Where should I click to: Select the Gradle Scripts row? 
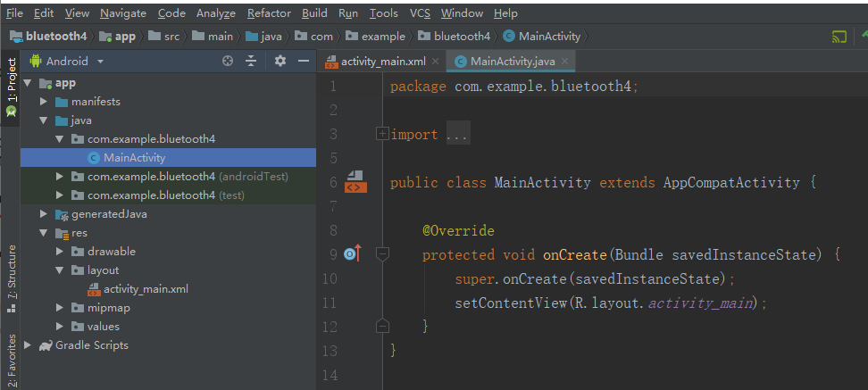(168, 345)
